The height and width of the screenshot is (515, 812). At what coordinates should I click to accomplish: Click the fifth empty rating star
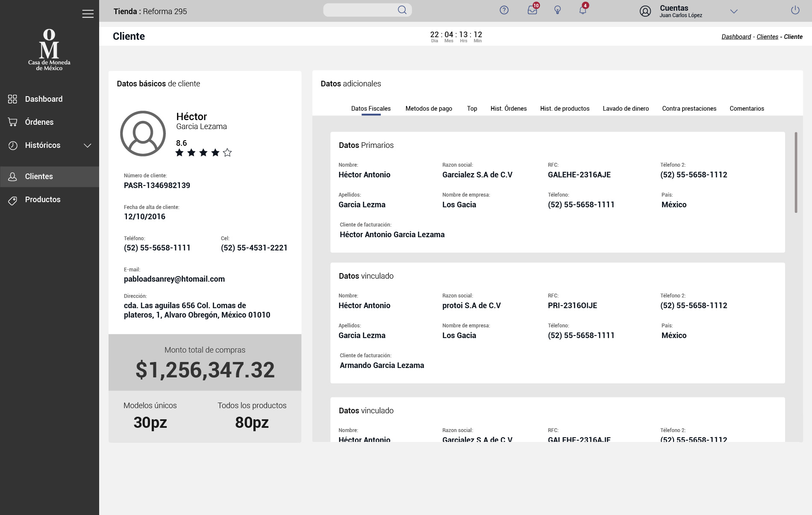(x=227, y=153)
